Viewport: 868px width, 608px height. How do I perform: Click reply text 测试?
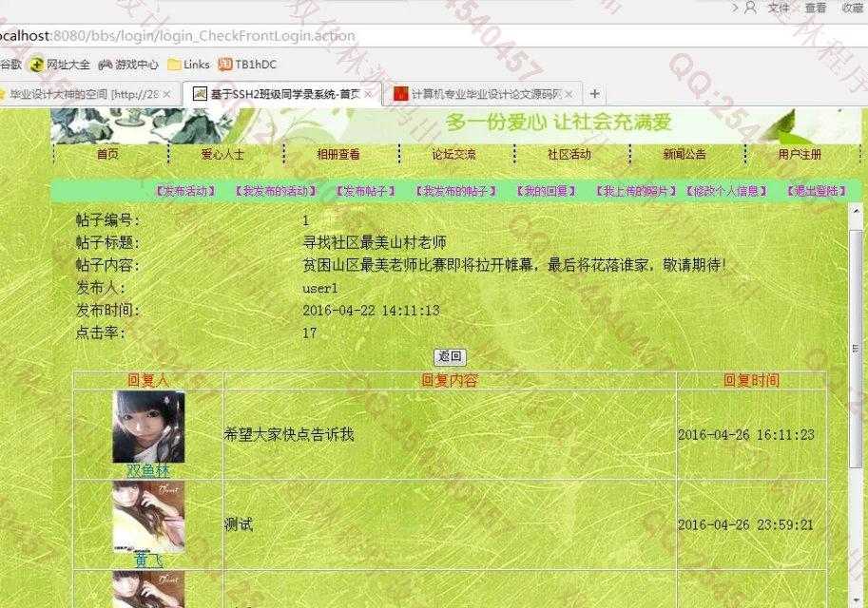tap(239, 524)
